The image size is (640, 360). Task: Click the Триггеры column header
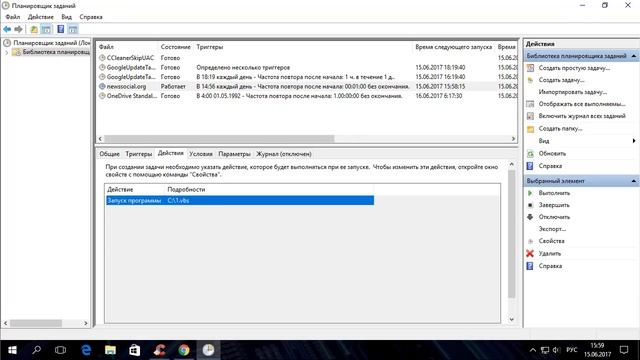pyautogui.click(x=210, y=47)
